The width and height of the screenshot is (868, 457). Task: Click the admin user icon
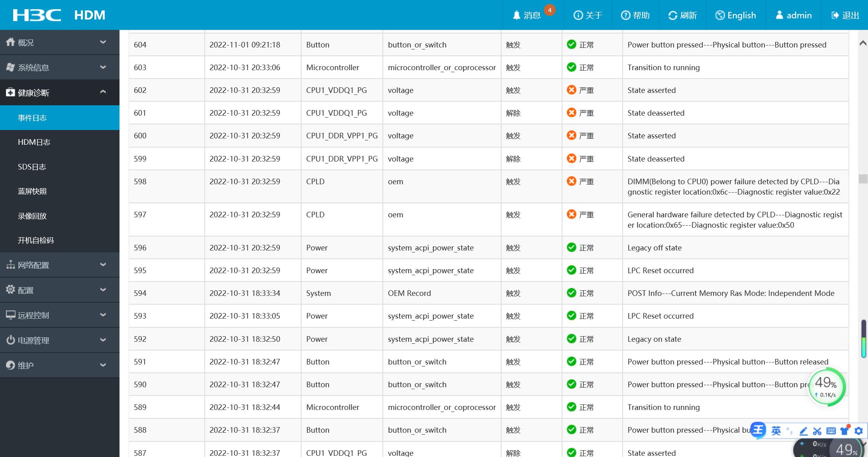click(x=780, y=15)
